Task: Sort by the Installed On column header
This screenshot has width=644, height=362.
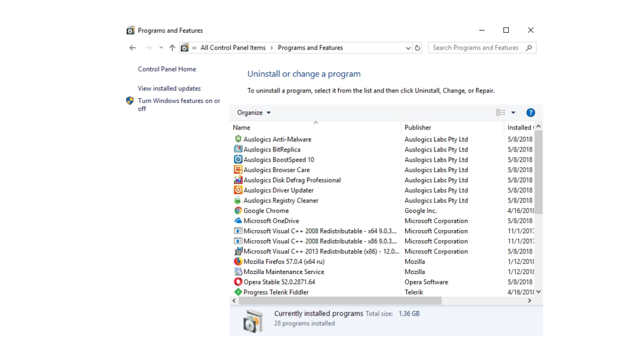Action: pos(519,128)
